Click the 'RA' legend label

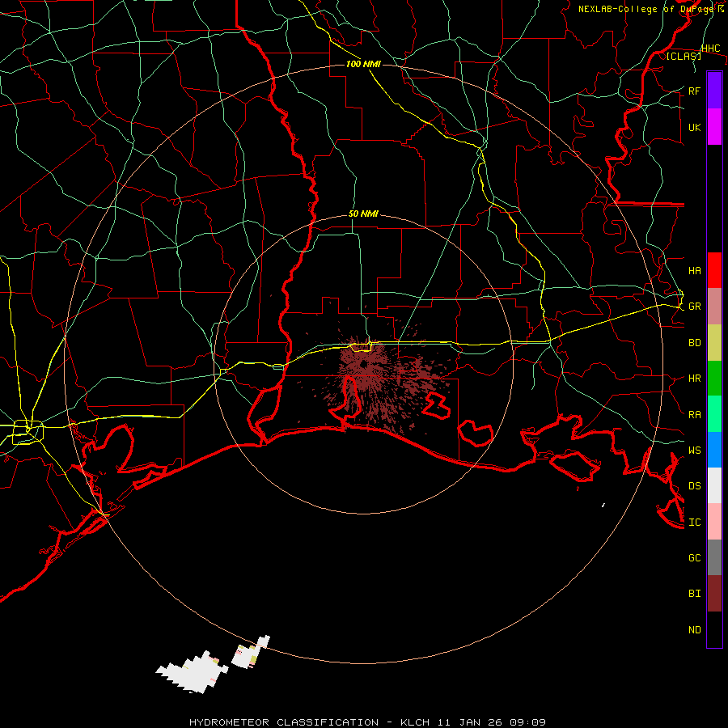tap(694, 414)
